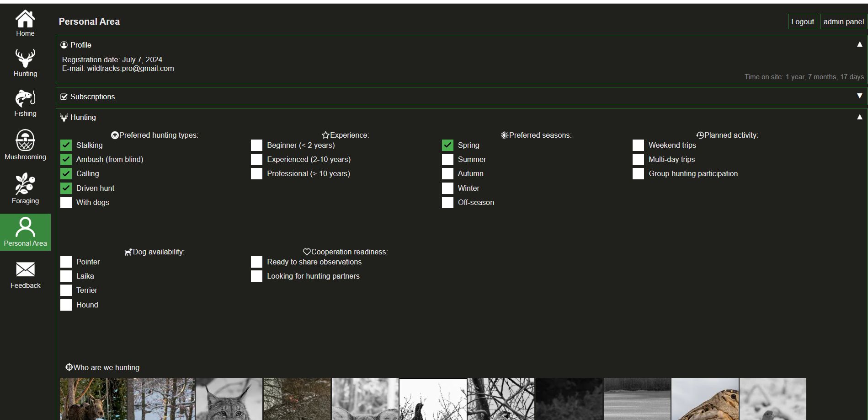
Task: Click the Logout button
Action: pos(802,22)
